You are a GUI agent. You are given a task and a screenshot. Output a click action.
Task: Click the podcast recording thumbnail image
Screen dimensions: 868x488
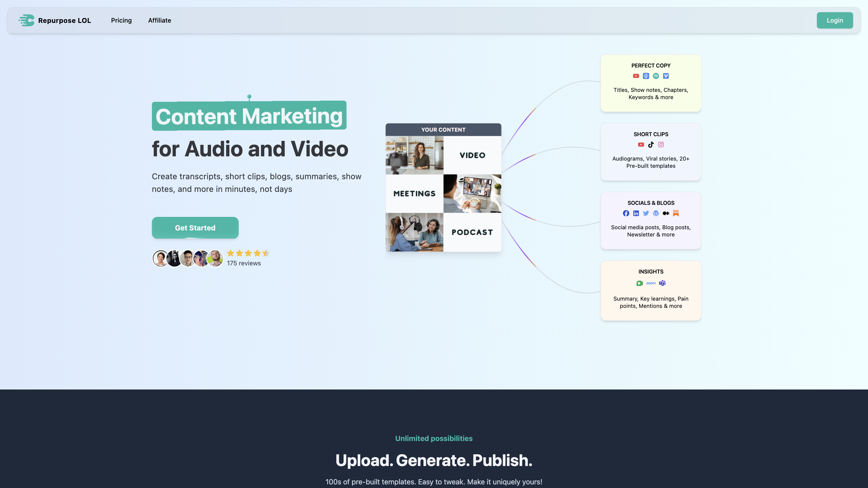click(x=414, y=232)
